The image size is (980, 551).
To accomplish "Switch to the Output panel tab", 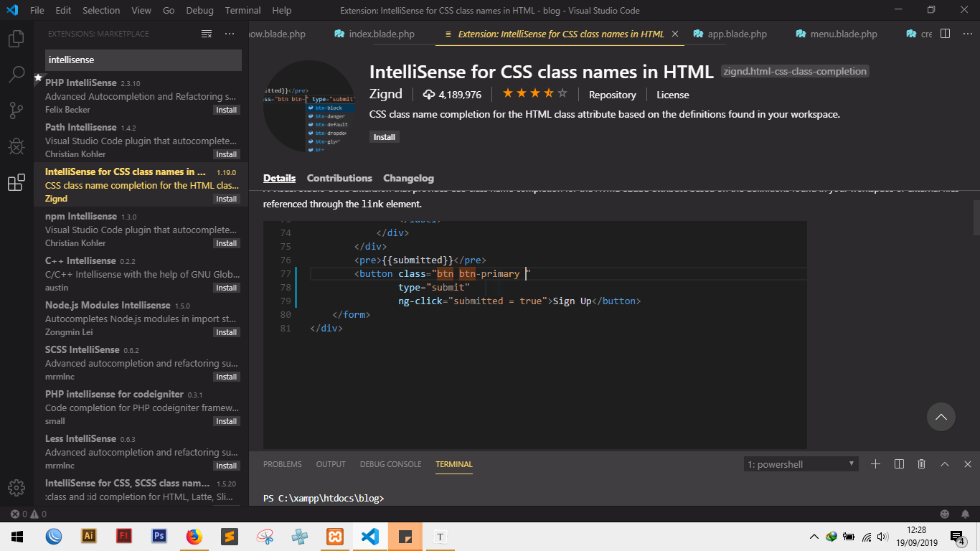I will pos(331,464).
